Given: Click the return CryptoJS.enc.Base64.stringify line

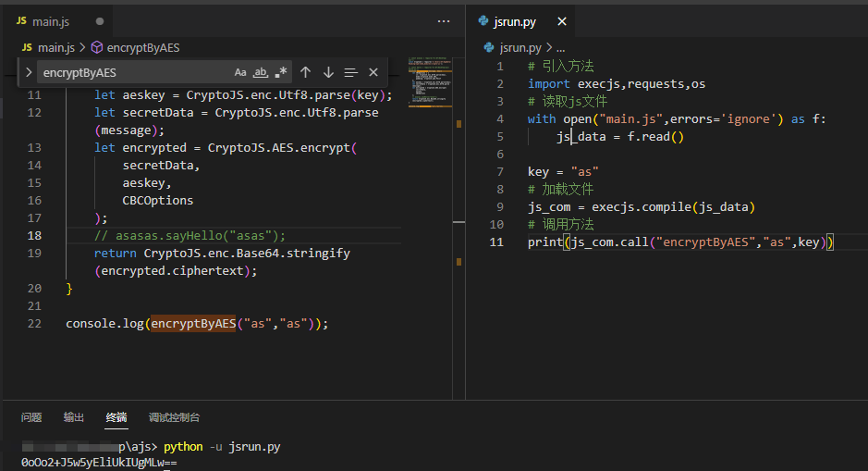Looking at the screenshot, I should 222,254.
